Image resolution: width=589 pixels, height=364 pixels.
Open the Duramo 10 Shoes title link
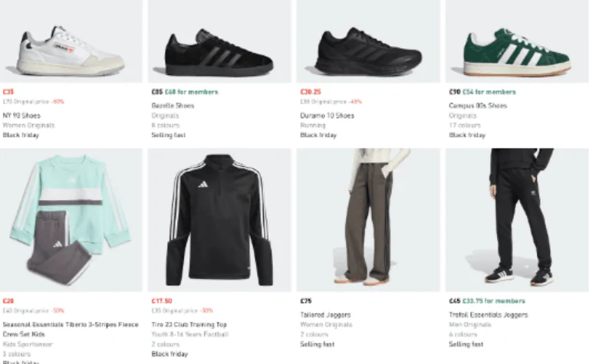(x=327, y=116)
